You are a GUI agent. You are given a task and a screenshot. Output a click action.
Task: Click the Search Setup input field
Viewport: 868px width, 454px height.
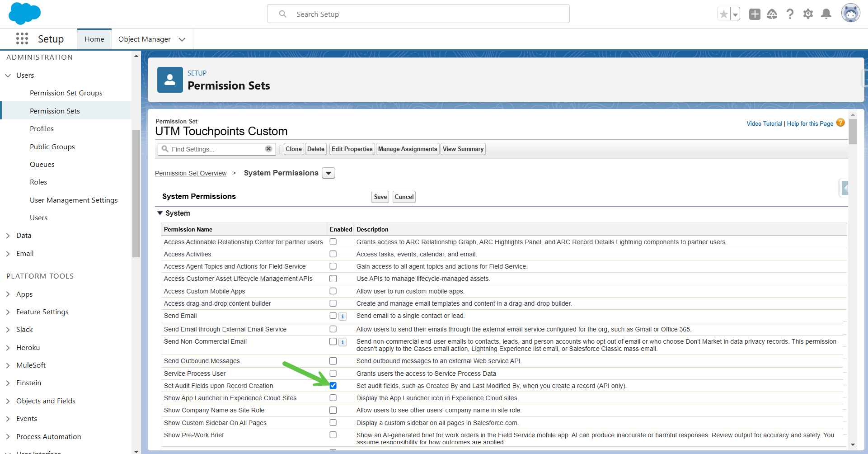418,14
